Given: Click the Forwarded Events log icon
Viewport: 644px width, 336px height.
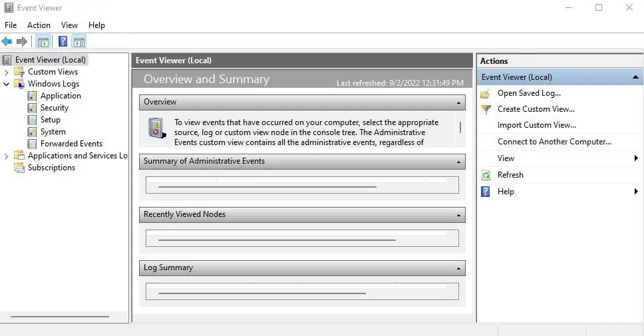Looking at the screenshot, I should coord(32,143).
